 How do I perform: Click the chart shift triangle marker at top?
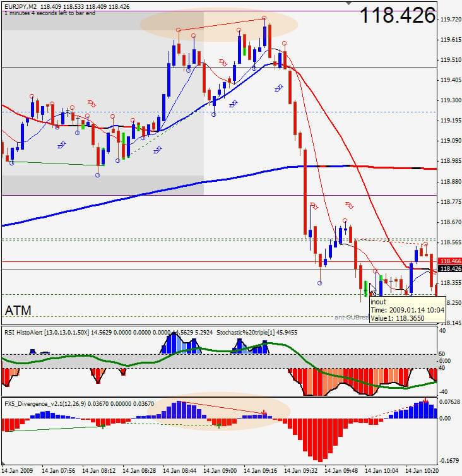pyautogui.click(x=349, y=3)
